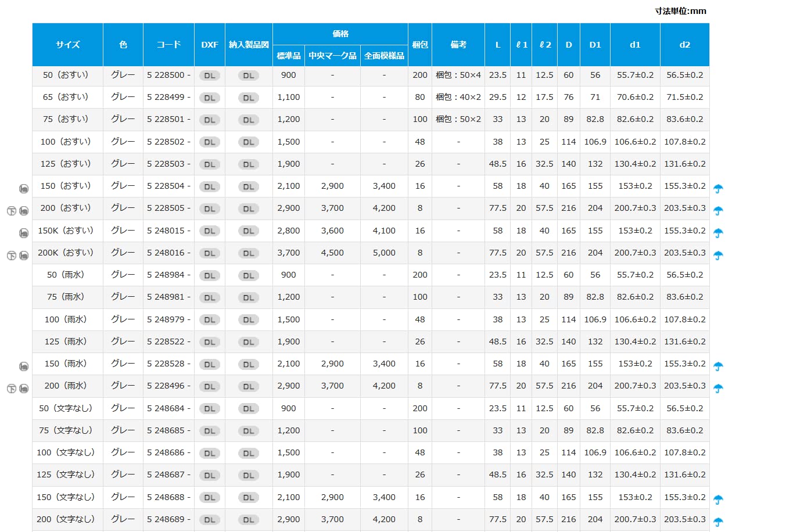The image size is (786, 532).
Task: Click the 中央マーク品 sub-header
Action: coord(332,56)
